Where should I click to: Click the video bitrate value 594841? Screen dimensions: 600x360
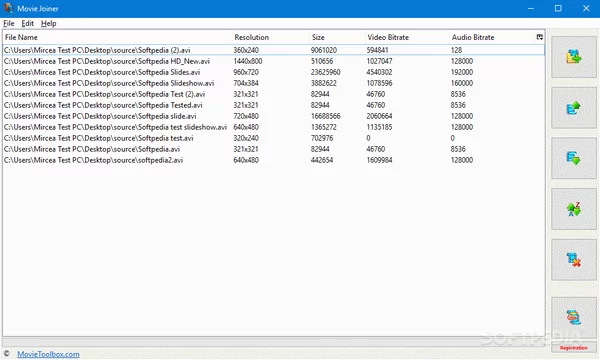(x=377, y=50)
